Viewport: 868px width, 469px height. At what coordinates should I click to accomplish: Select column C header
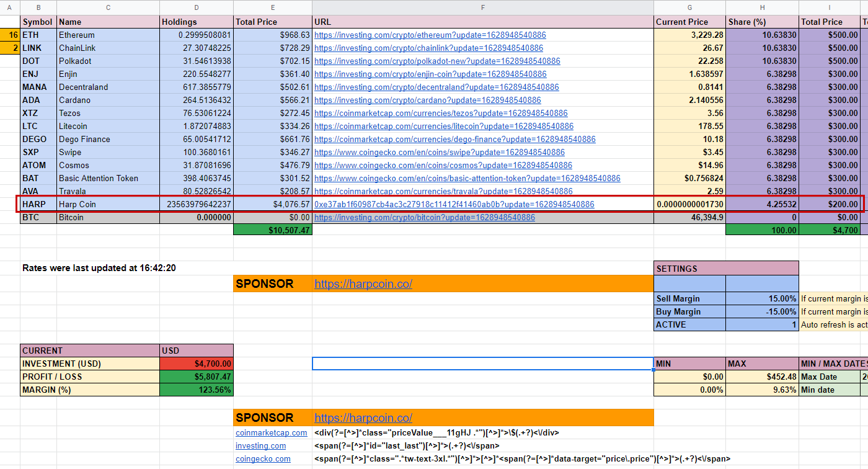[x=108, y=7]
